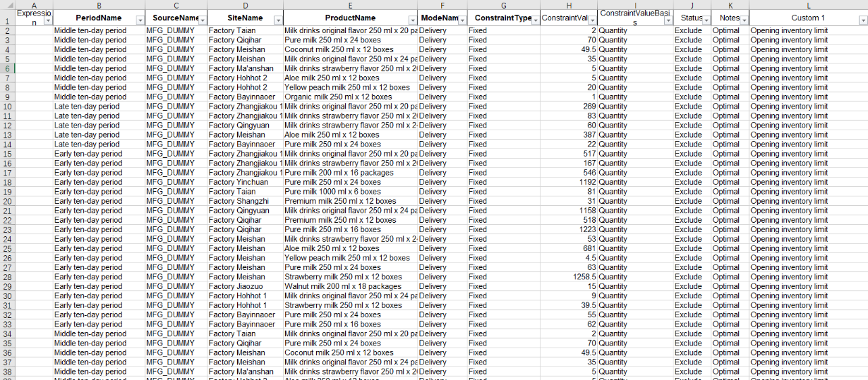
Task: Click the select-all corner of the grid
Action: pos(7,5)
